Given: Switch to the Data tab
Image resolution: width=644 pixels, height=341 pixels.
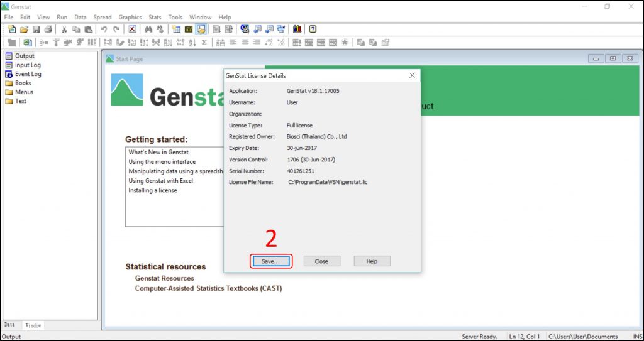Looking at the screenshot, I should 9,325.
